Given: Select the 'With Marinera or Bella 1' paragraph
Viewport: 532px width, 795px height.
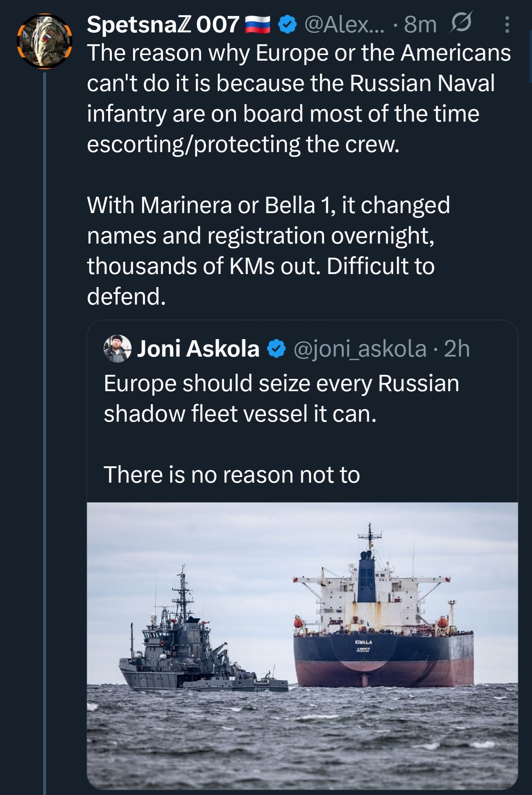Looking at the screenshot, I should (x=267, y=250).
